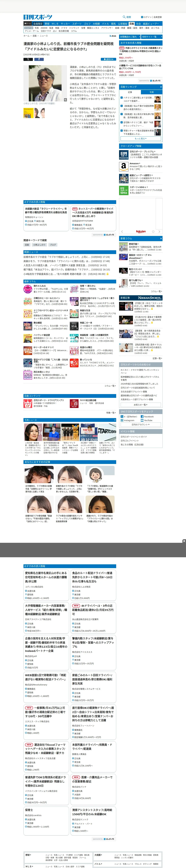Toggle the 通知ON notification button
This screenshot has width=186, height=868.
(x=108, y=59)
